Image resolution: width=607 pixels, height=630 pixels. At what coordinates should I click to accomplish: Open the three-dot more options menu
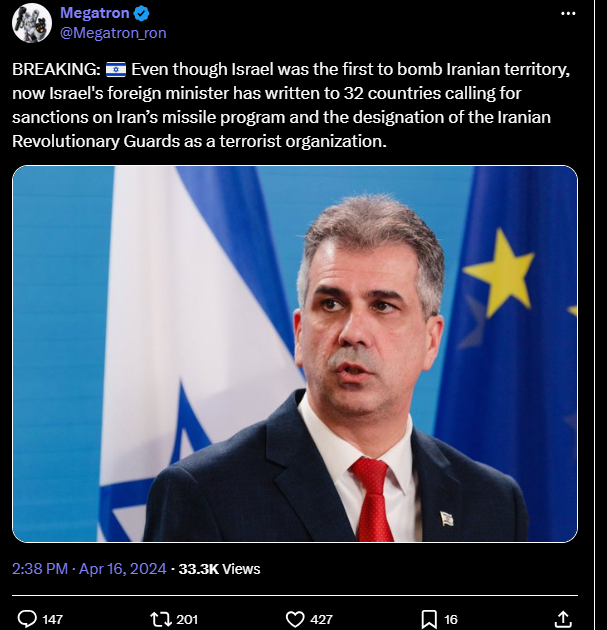(568, 14)
